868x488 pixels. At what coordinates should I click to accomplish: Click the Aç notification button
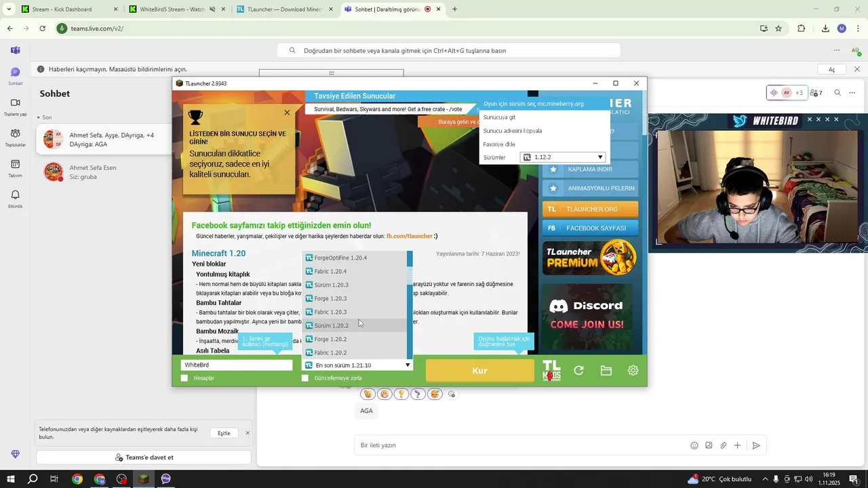(831, 69)
